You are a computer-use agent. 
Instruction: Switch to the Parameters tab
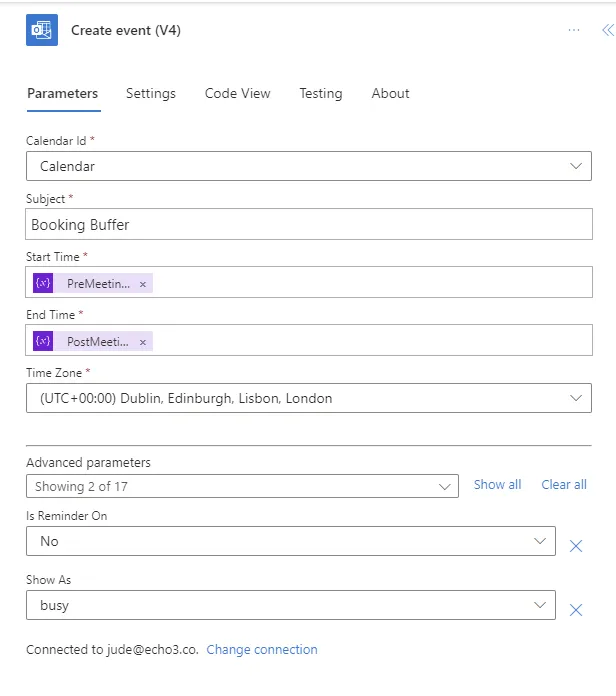pos(63,94)
